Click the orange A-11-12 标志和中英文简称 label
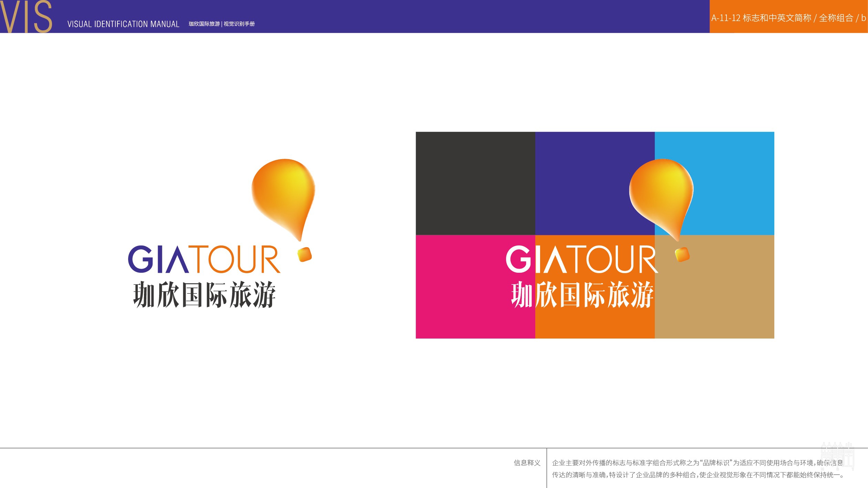Screen dimensions: 868x488 click(x=788, y=18)
